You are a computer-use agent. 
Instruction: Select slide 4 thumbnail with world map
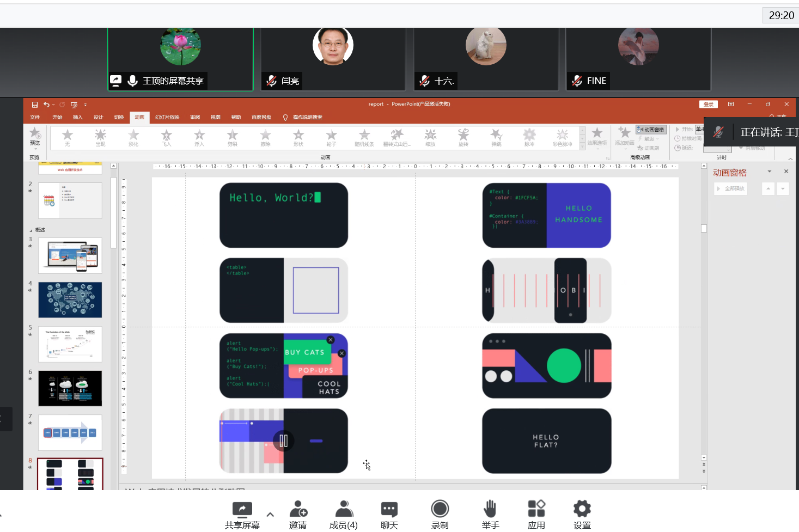point(70,299)
